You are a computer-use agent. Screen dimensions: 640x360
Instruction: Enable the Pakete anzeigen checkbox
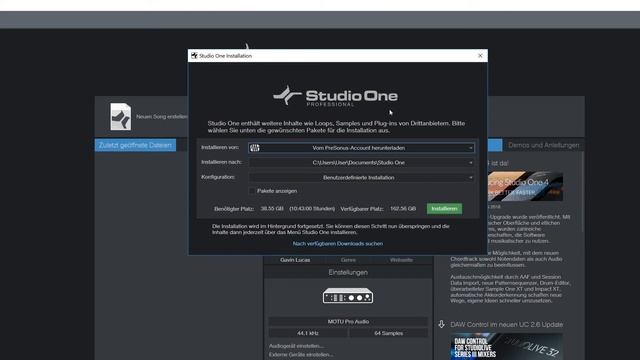click(252, 191)
